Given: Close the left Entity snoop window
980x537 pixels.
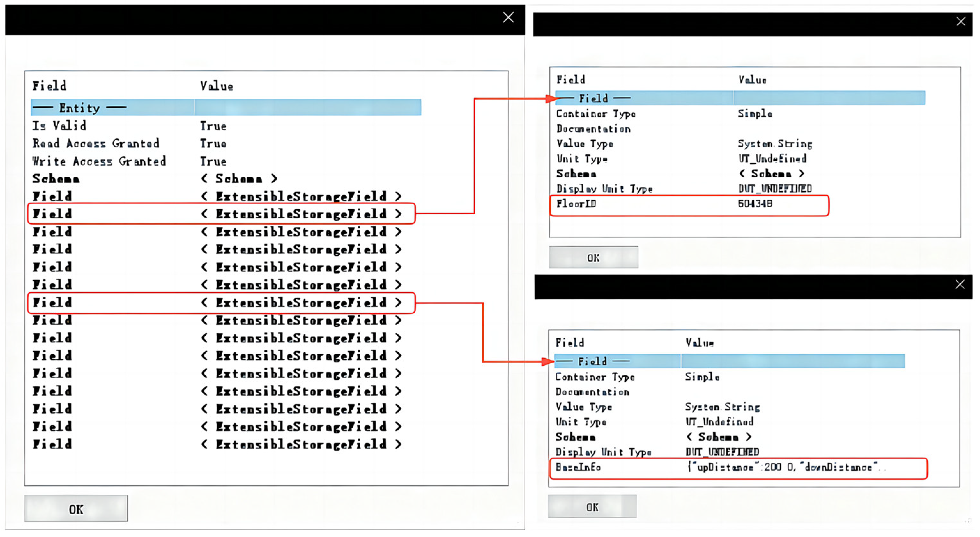Looking at the screenshot, I should pos(508,18).
